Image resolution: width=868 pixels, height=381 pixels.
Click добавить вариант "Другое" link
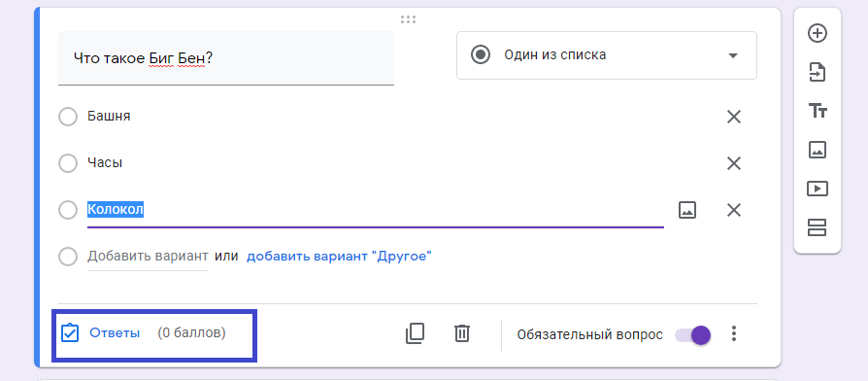pyautogui.click(x=339, y=257)
